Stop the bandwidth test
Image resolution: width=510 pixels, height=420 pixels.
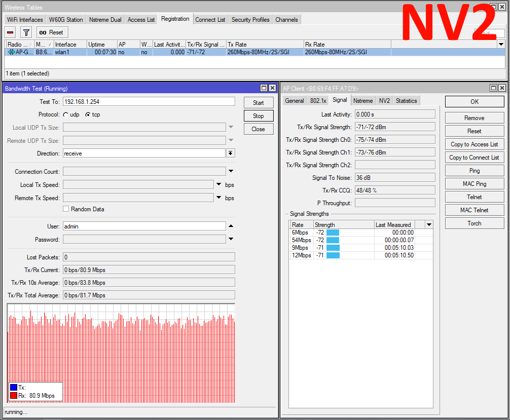click(x=258, y=116)
